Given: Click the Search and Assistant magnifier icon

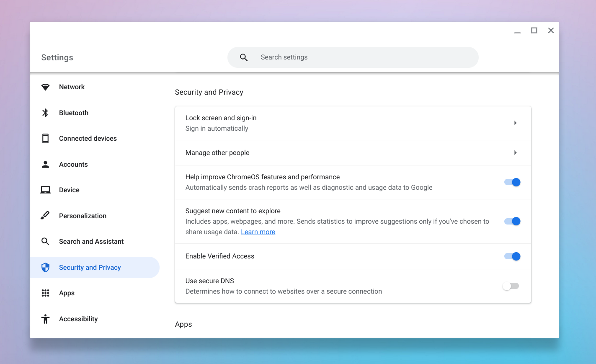Looking at the screenshot, I should coord(45,242).
